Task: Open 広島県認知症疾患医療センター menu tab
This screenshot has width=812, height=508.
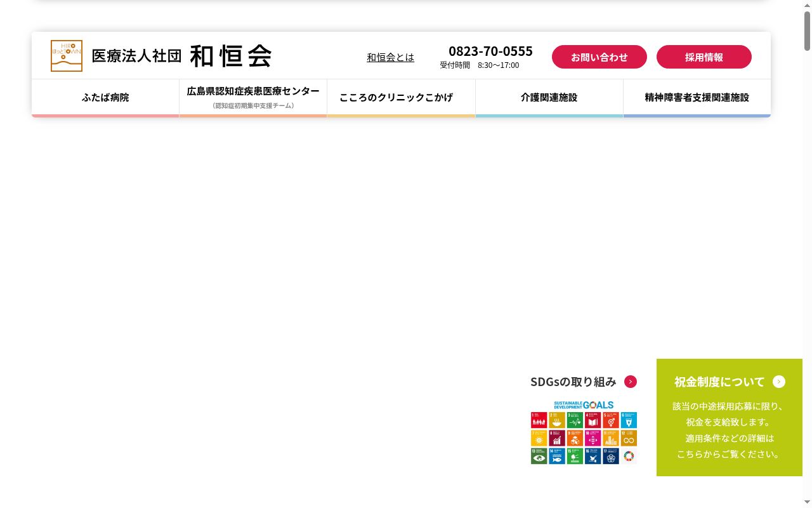Action: coord(253,98)
